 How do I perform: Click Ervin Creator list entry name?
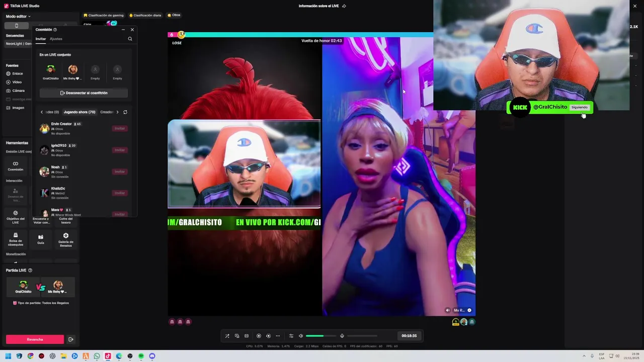[61, 124]
